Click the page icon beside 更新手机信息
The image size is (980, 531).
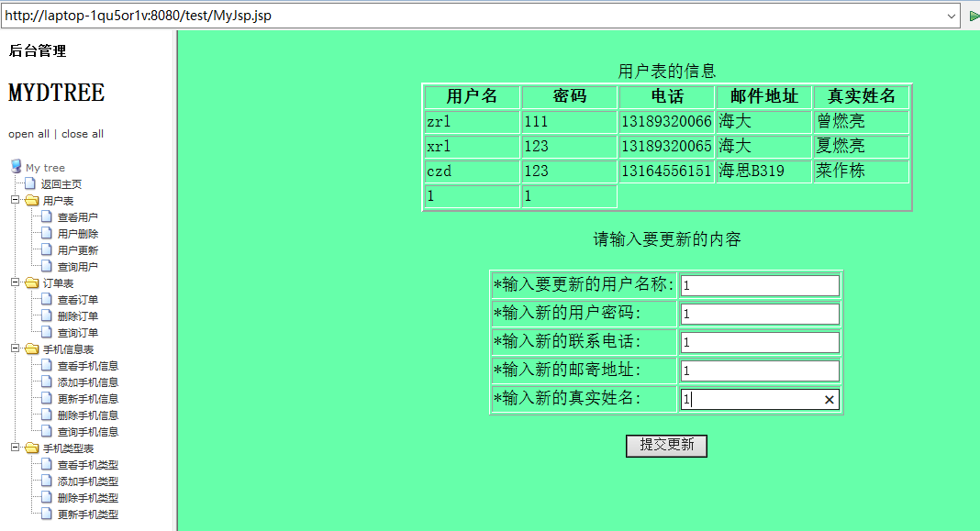pos(46,399)
